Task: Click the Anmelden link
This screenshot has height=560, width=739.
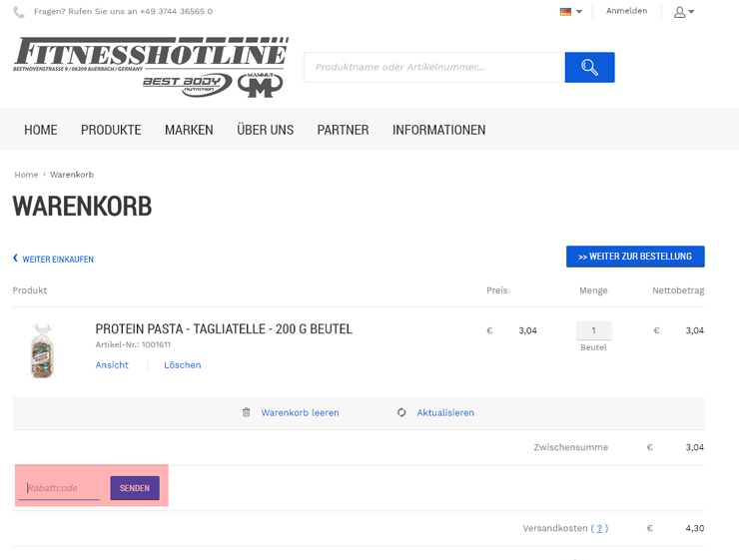Action: tap(626, 11)
